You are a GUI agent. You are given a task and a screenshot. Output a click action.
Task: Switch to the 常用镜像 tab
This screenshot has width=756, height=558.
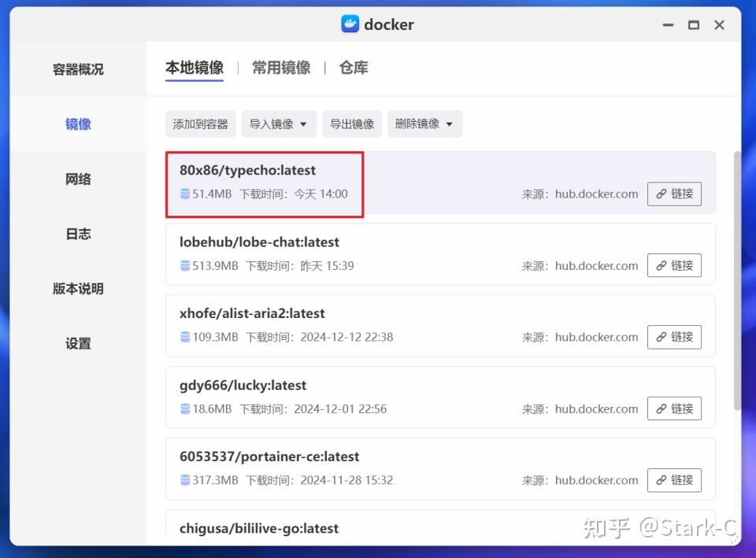[x=280, y=68]
